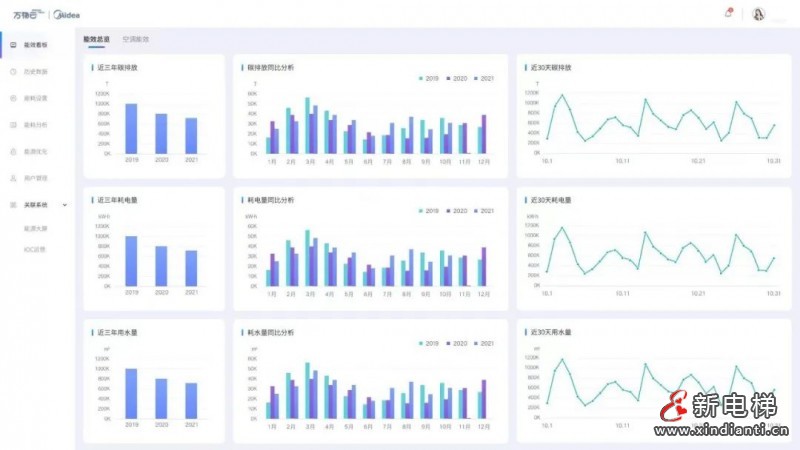Click the user avatar at top right
The image size is (800, 450).
758,14
